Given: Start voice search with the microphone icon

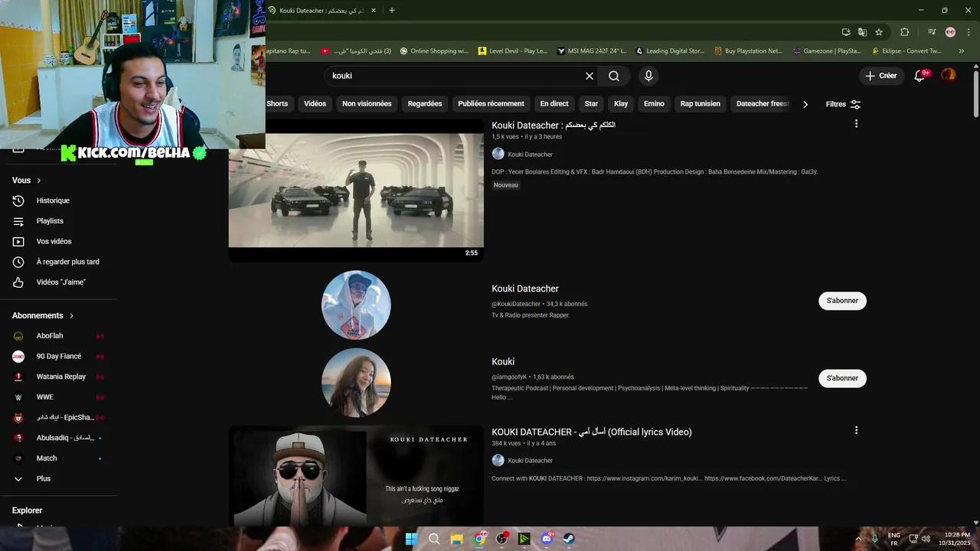Looking at the screenshot, I should [648, 76].
